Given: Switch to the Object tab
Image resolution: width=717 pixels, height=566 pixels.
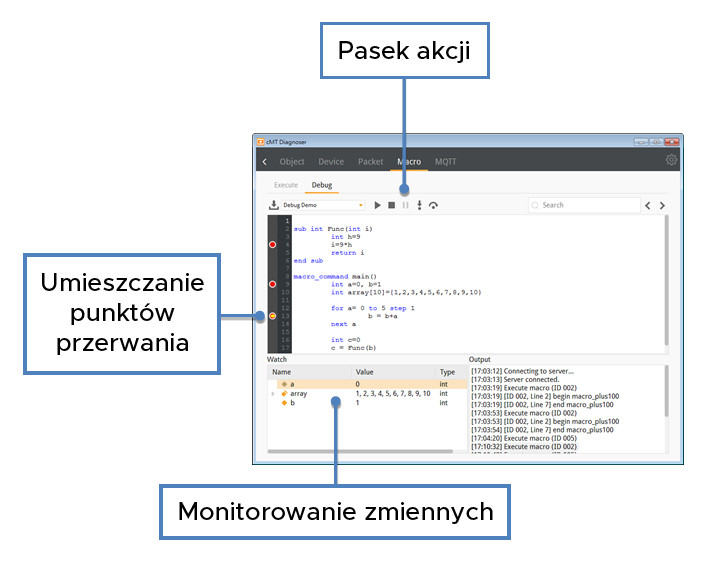Looking at the screenshot, I should [x=292, y=161].
